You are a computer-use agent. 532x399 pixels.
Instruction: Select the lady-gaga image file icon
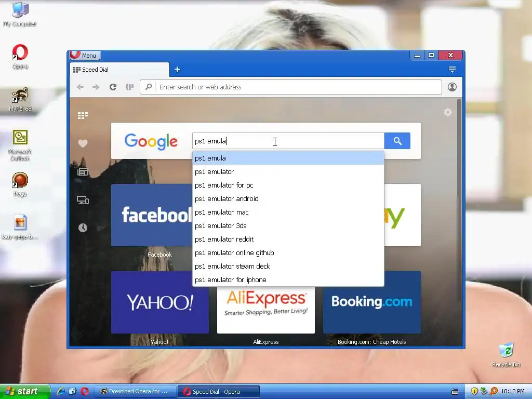pyautogui.click(x=20, y=227)
